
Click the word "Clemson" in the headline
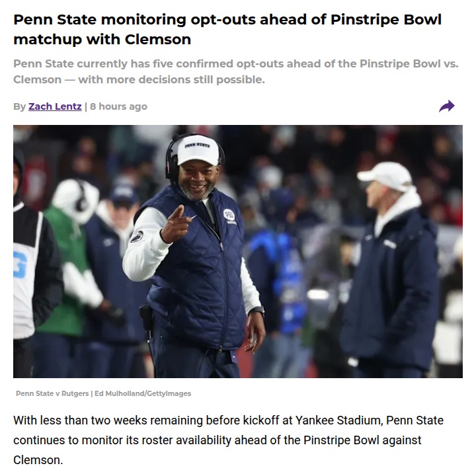pyautogui.click(x=157, y=39)
